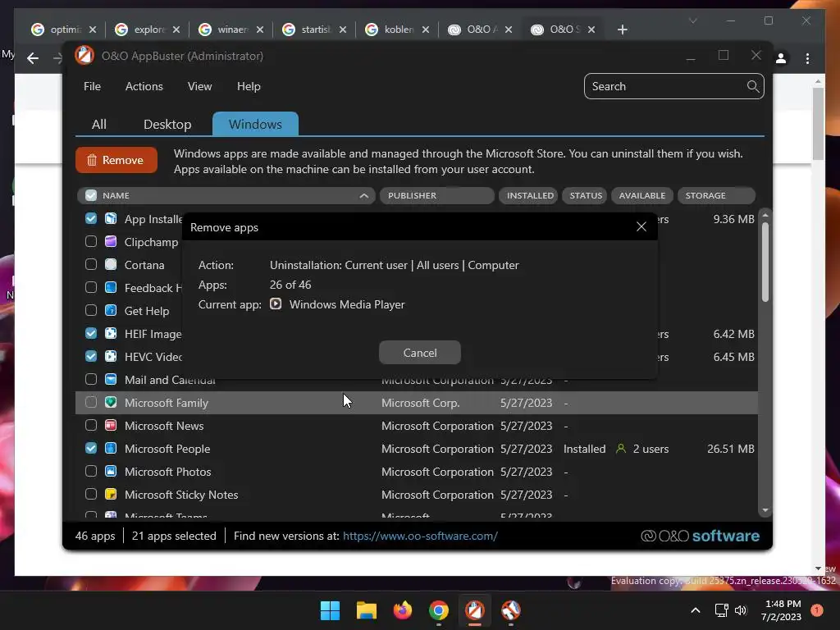Click the Chrome back arrow button
The image size is (840, 630).
click(x=33, y=58)
